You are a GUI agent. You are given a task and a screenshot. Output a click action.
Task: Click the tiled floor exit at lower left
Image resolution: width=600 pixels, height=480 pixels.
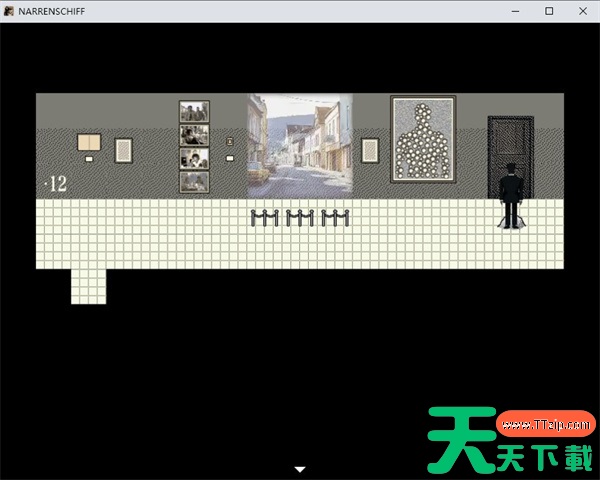pos(88,286)
